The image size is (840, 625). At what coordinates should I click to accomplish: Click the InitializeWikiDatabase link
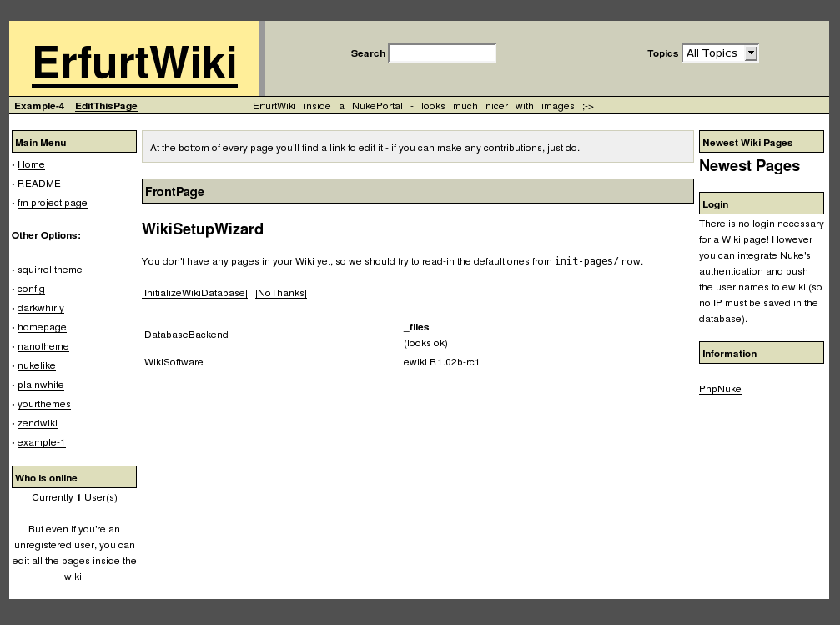(x=194, y=293)
